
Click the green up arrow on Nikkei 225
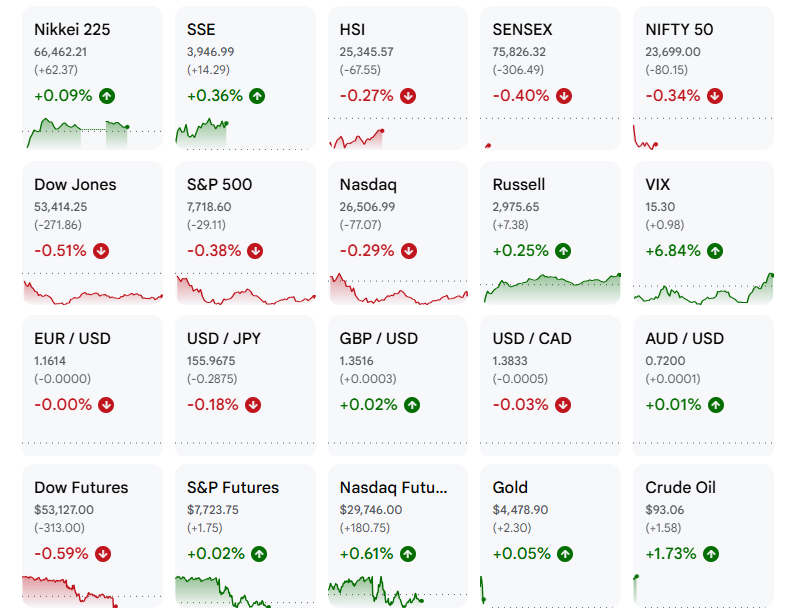(x=107, y=96)
